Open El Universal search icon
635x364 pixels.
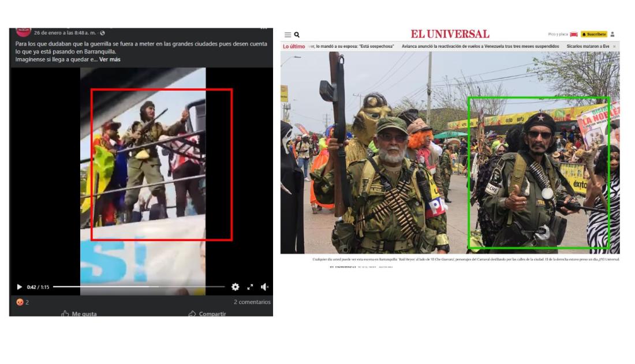tap(297, 35)
